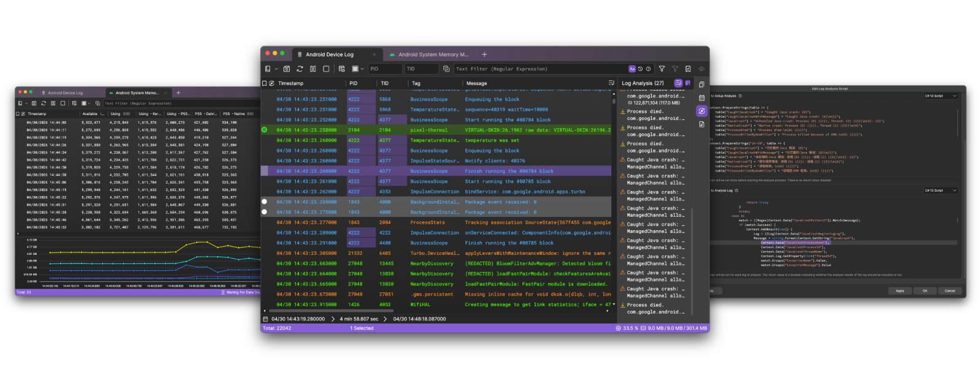980x392 pixels.
Task: Click the latest timestamp 04/30 14:48:18.087000
Action: coord(420,319)
